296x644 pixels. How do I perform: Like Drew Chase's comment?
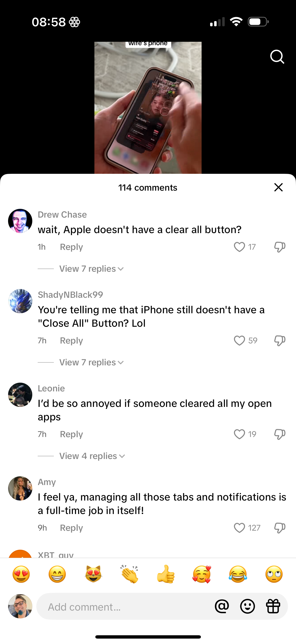point(239,247)
